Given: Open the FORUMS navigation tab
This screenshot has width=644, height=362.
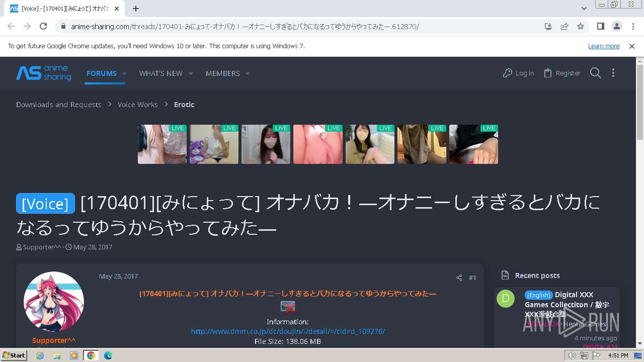Looking at the screenshot, I should point(101,73).
